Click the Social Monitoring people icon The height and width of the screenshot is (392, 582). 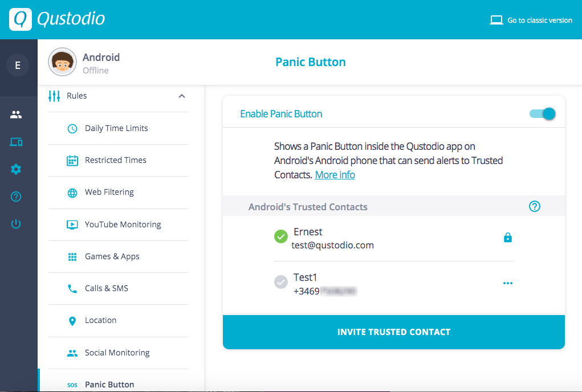pyautogui.click(x=72, y=353)
